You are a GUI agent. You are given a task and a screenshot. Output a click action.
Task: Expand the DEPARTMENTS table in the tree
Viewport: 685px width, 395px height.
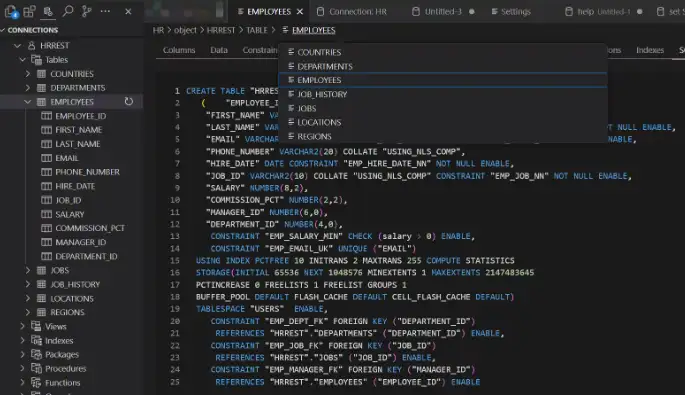pos(28,88)
